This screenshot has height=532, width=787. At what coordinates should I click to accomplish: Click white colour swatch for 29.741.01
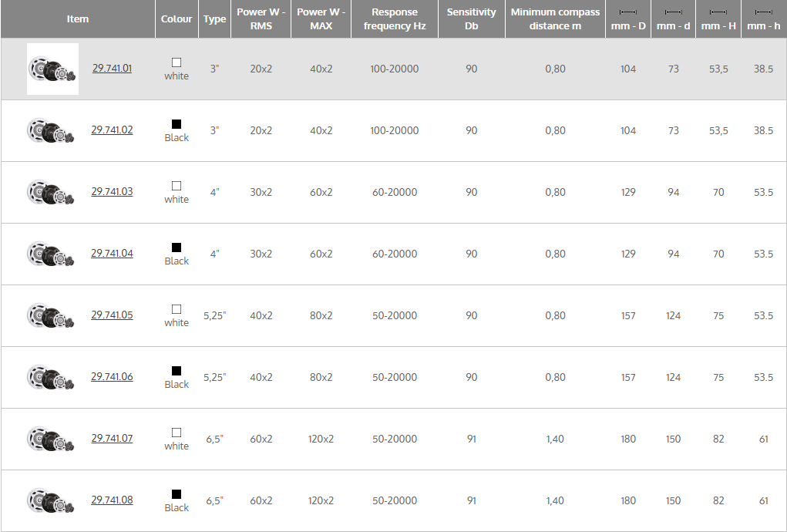[177, 62]
